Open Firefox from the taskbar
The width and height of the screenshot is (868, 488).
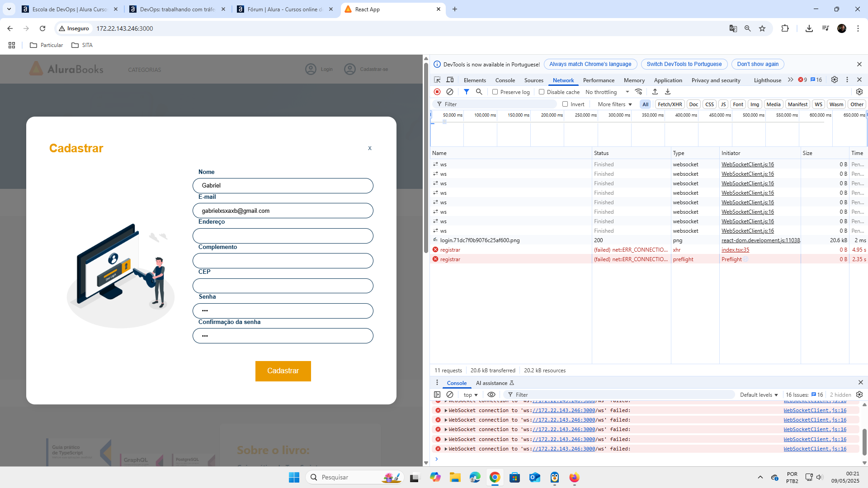(574, 477)
